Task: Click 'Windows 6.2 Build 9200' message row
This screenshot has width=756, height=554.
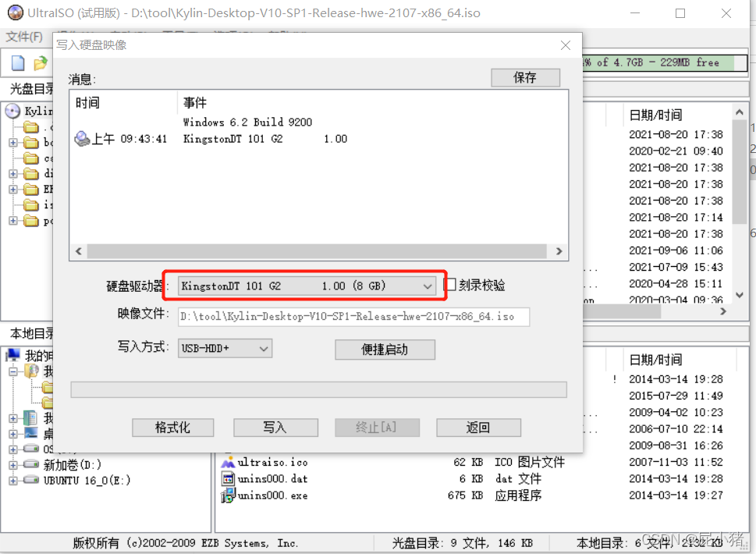Action: tap(247, 122)
